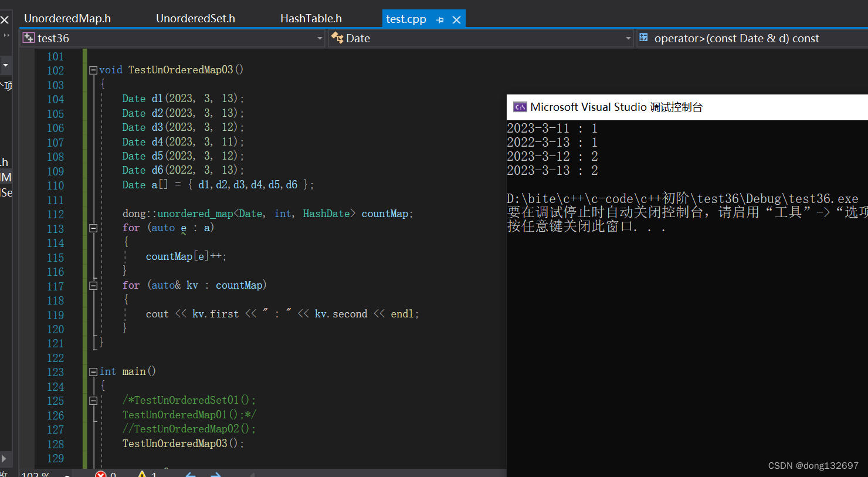Click the Date class icon in navigation bar
Screen dimensions: 868x477
coord(337,38)
